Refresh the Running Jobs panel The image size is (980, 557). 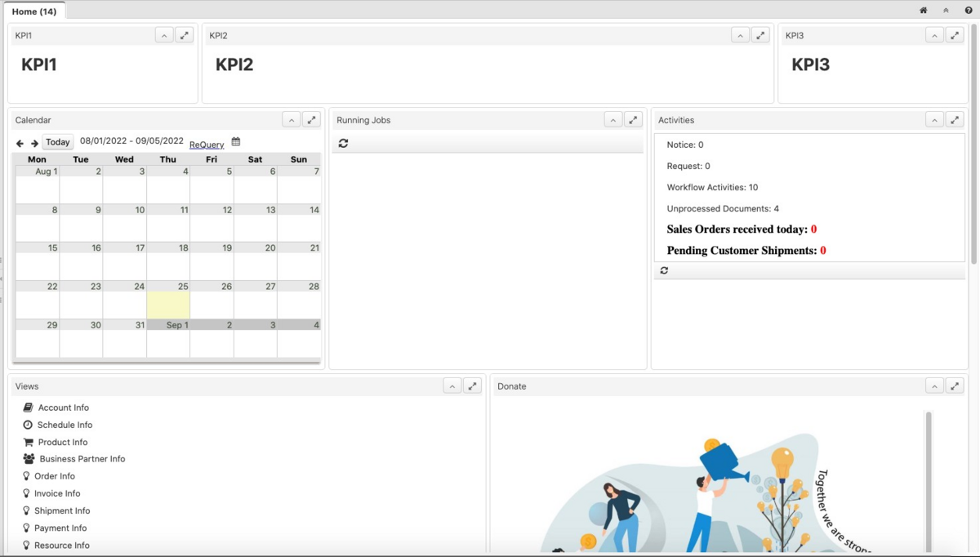[343, 143]
